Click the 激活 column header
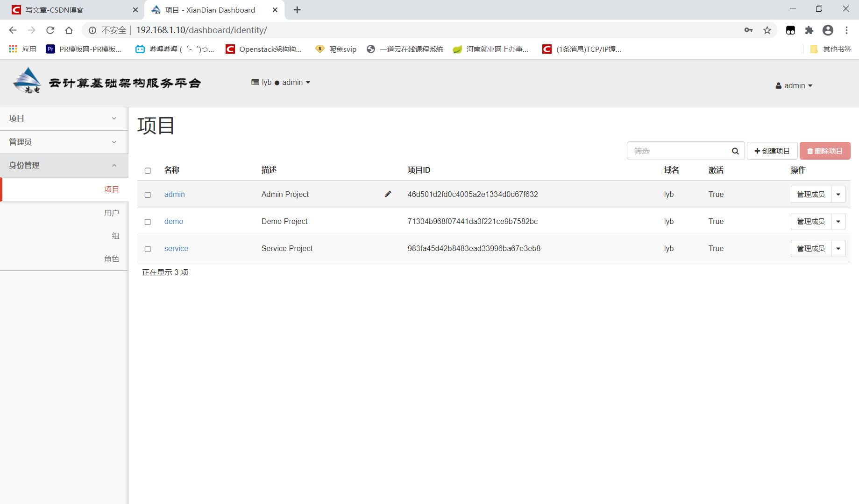 tap(716, 170)
